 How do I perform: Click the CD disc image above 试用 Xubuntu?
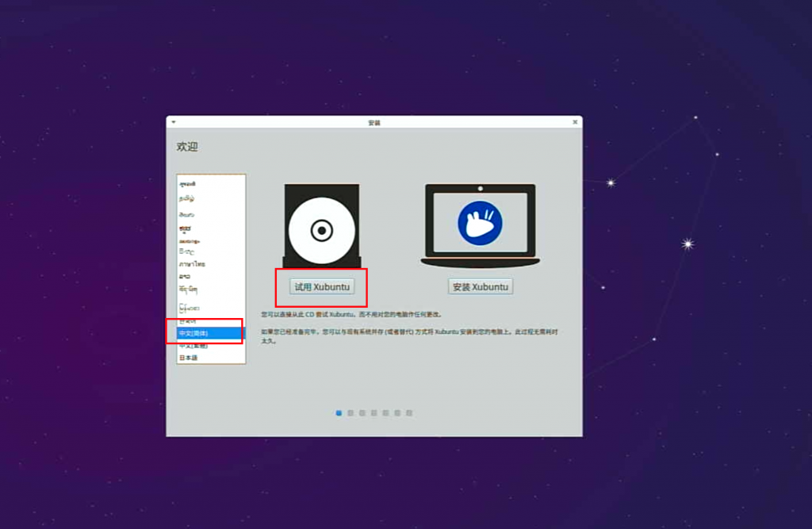322,226
